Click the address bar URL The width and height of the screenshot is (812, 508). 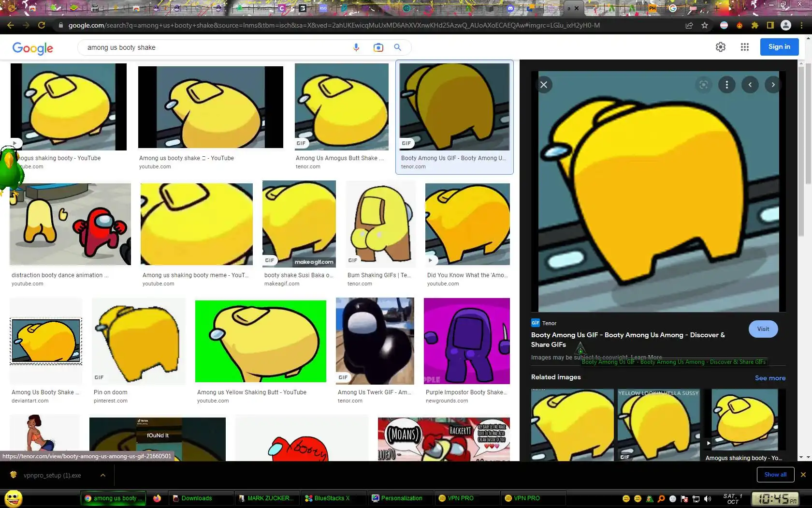click(x=334, y=25)
